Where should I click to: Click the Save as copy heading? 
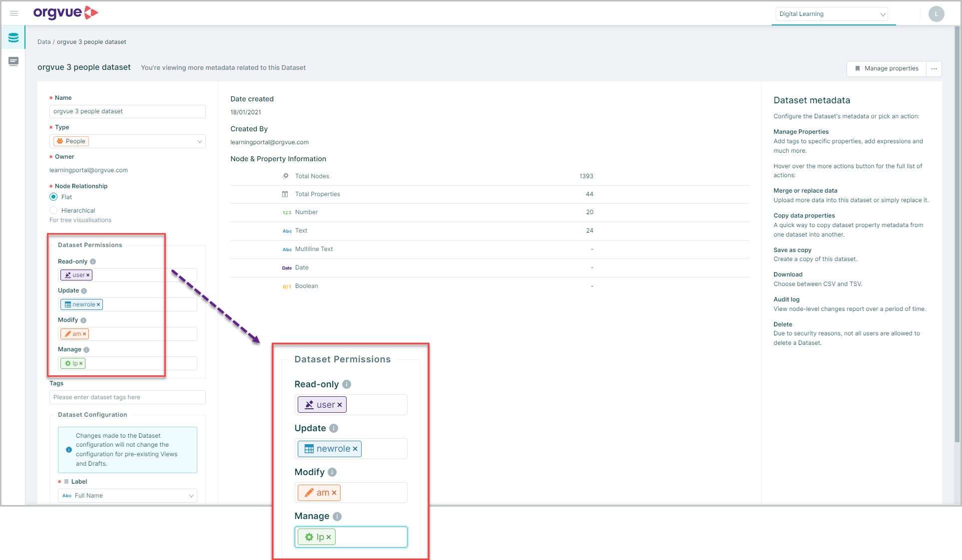(x=792, y=250)
